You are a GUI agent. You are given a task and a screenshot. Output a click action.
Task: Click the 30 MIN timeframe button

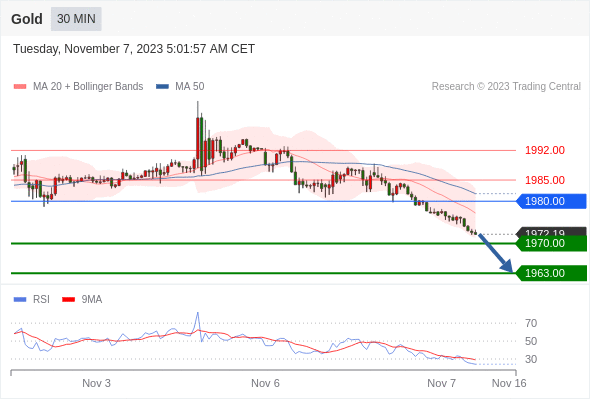(76, 19)
